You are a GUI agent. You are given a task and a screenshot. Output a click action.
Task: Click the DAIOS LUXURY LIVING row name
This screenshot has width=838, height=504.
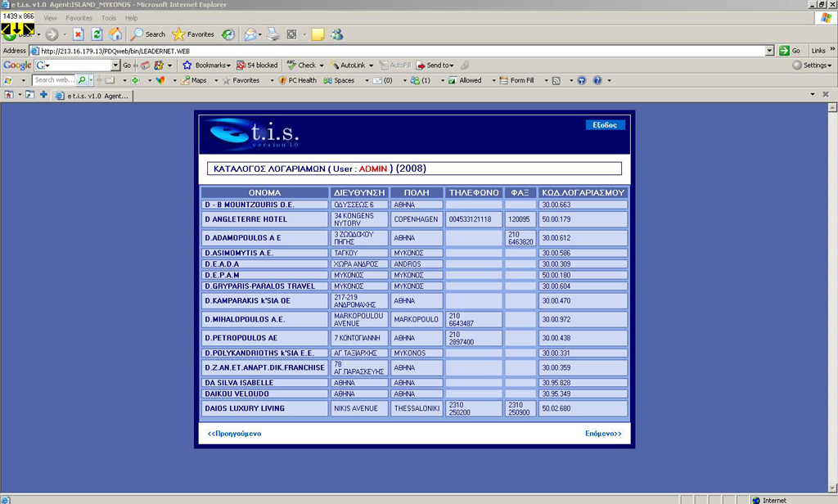(x=264, y=408)
